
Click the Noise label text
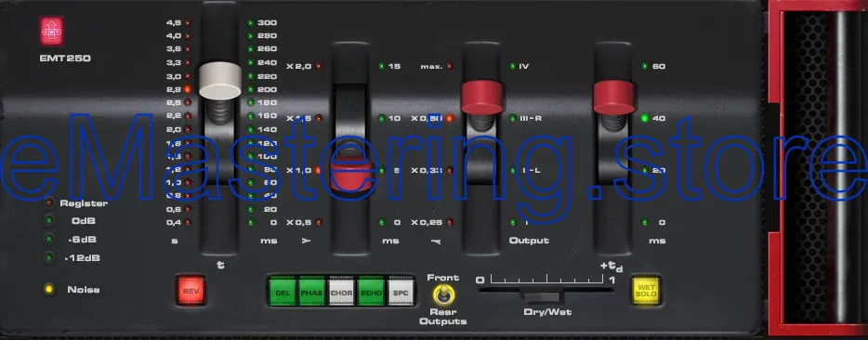(x=84, y=289)
